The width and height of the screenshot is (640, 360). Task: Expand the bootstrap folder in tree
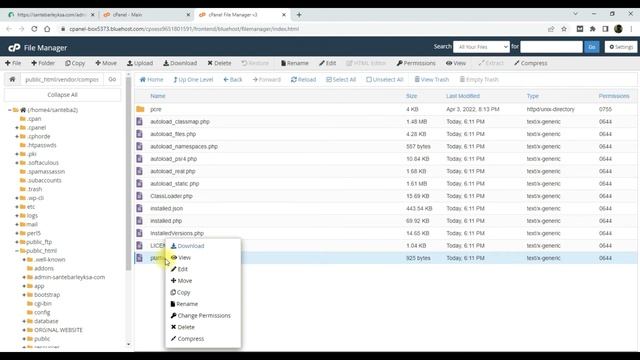pyautogui.click(x=24, y=295)
